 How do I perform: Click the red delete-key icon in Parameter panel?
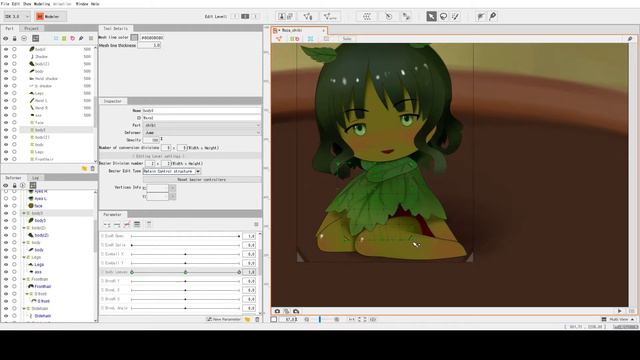pos(127,224)
